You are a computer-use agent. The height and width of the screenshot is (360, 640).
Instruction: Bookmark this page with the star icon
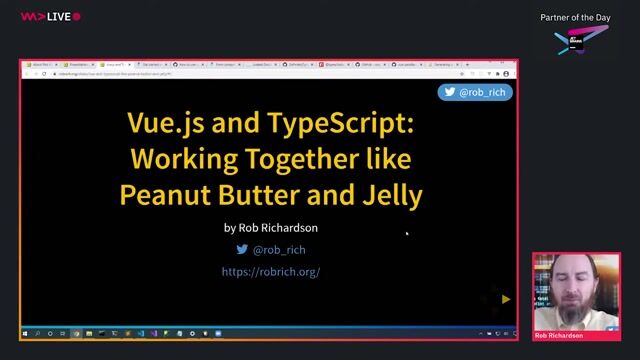coord(462,74)
